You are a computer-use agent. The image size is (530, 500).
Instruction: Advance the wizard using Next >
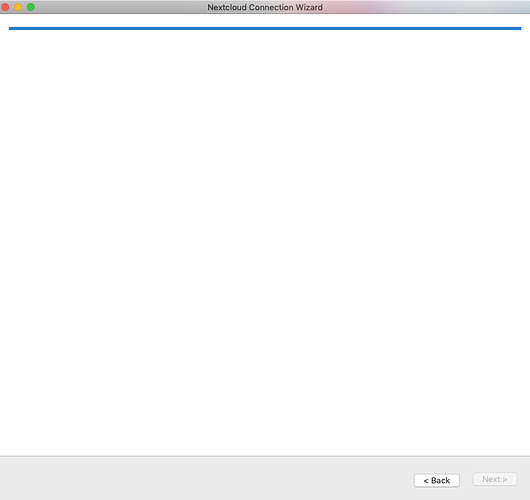[495, 479]
